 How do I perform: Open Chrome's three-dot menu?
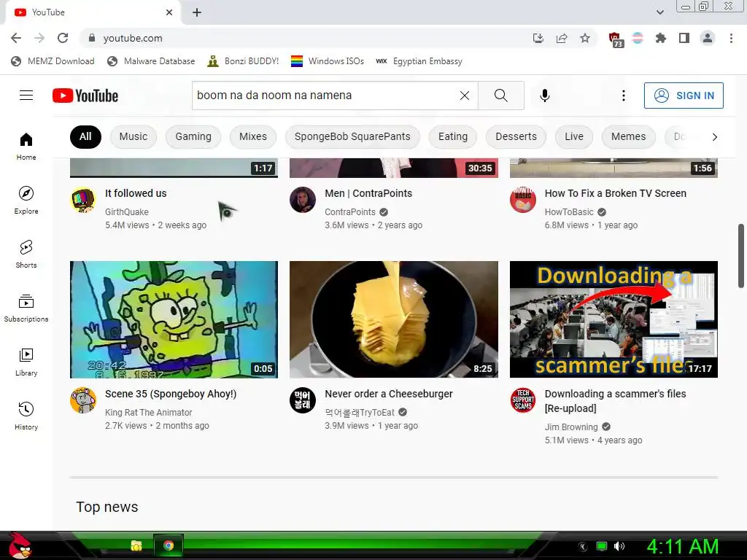click(731, 38)
